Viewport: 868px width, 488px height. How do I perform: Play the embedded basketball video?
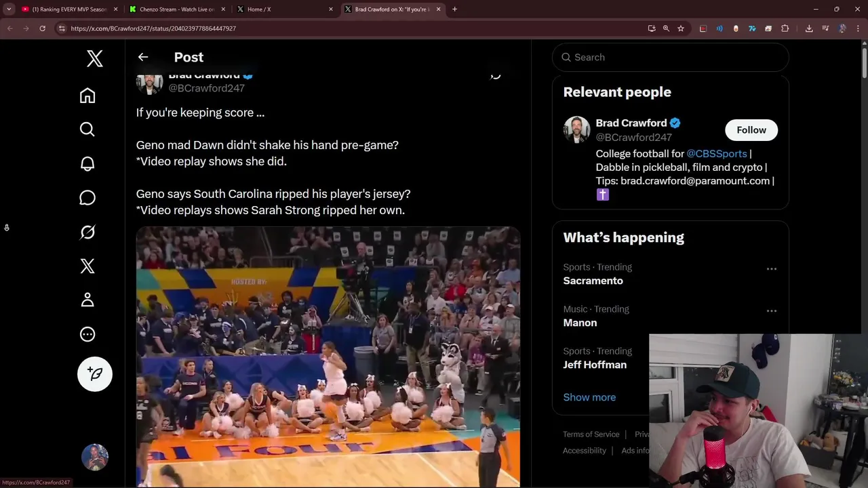point(328,357)
